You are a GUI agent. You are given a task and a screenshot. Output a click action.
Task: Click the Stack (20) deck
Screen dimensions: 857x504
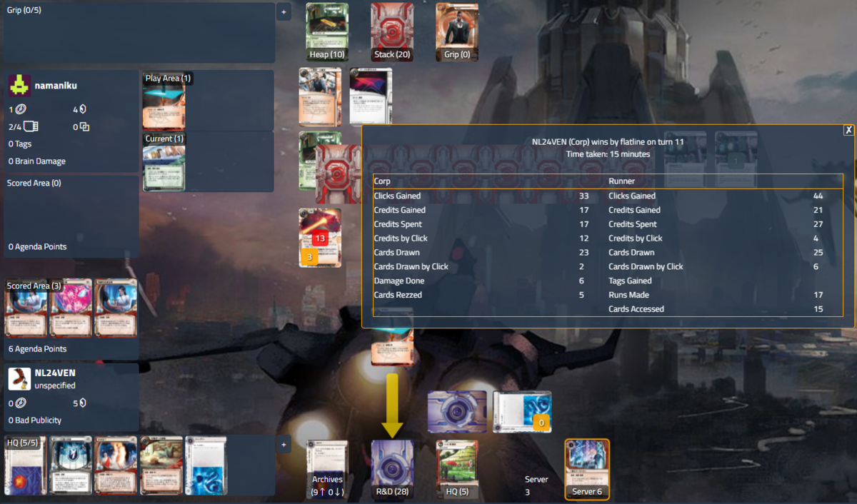point(392,32)
